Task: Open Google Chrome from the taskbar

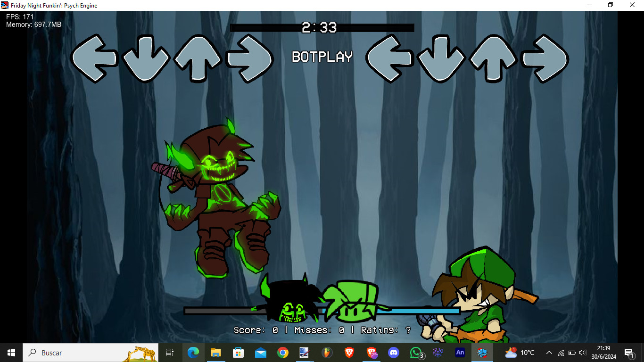Action: [282, 353]
